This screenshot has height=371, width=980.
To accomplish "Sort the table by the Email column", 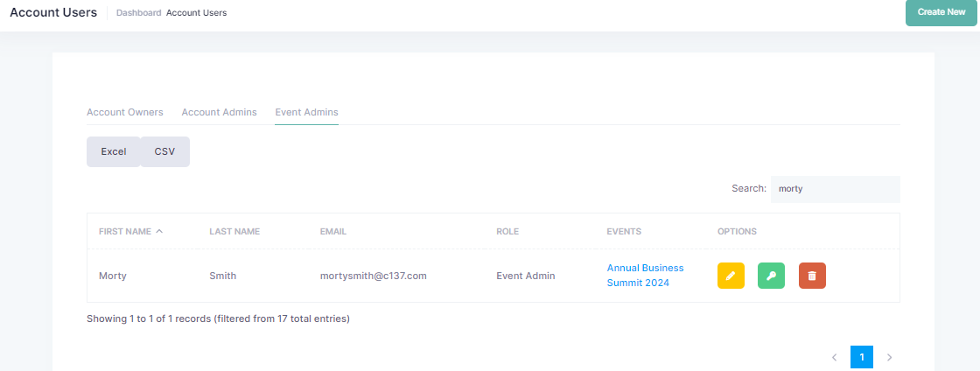I will tap(333, 231).
